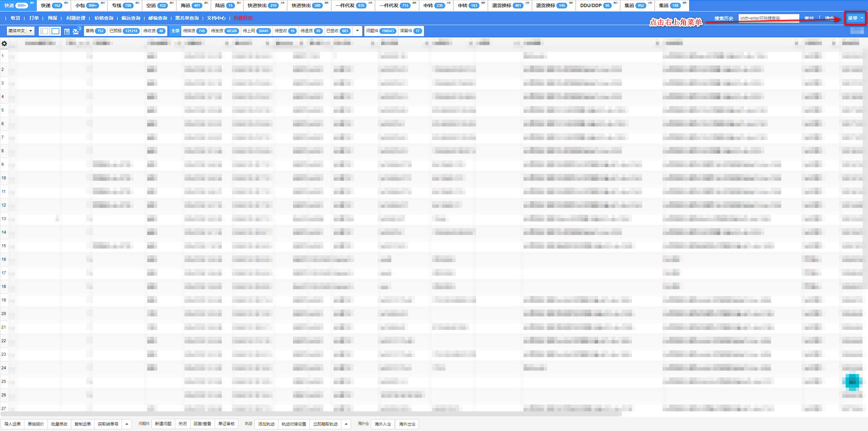Go to 文档中心
868x431 pixels.
point(216,18)
